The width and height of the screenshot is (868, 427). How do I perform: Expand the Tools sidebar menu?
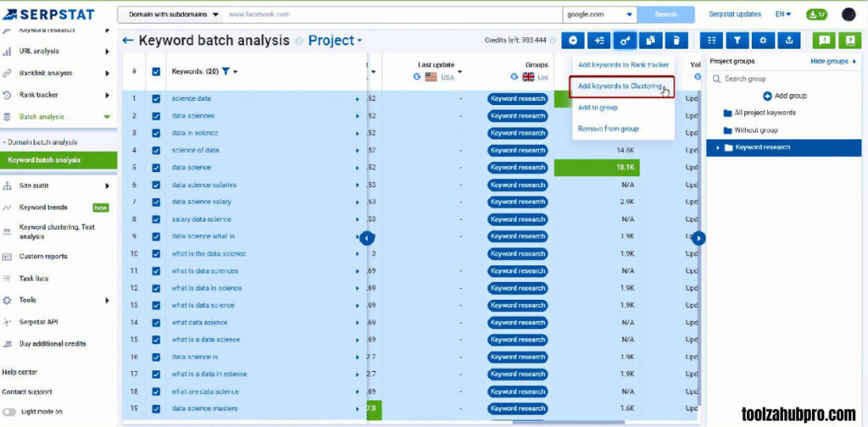[107, 300]
